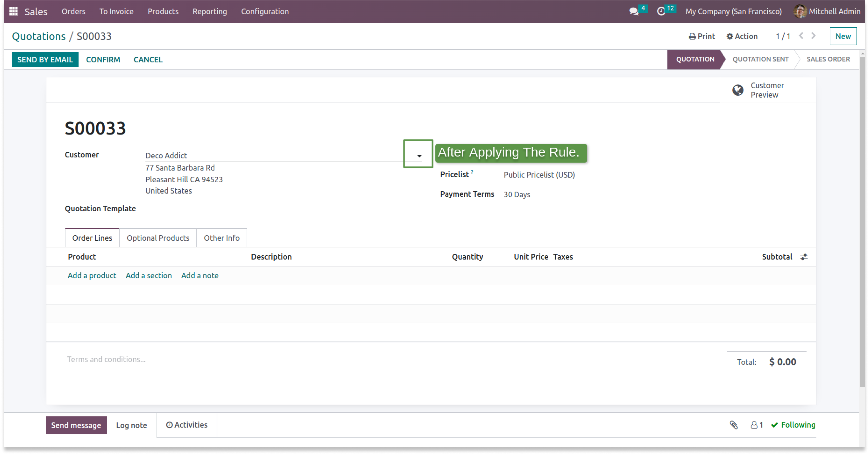Open Orders menu
Screen dimensions: 868x454
[73, 11]
